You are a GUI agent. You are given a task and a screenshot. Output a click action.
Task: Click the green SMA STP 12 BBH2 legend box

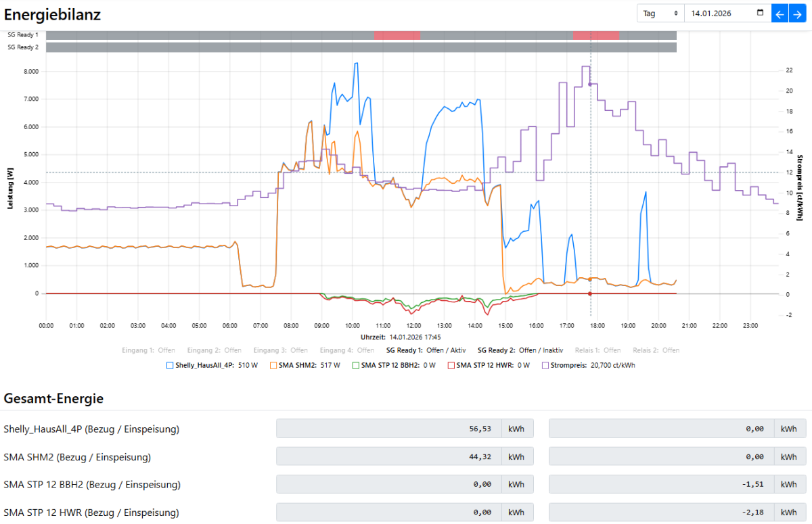tap(355, 365)
